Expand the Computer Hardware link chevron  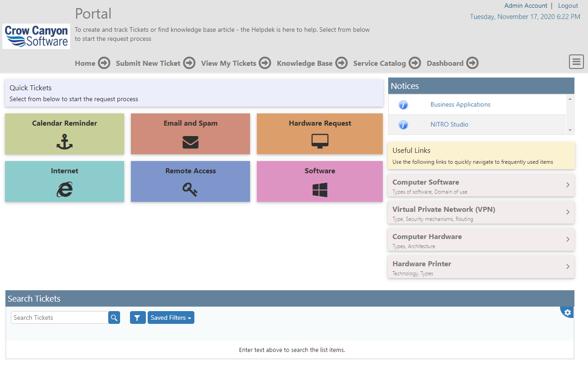coord(568,239)
